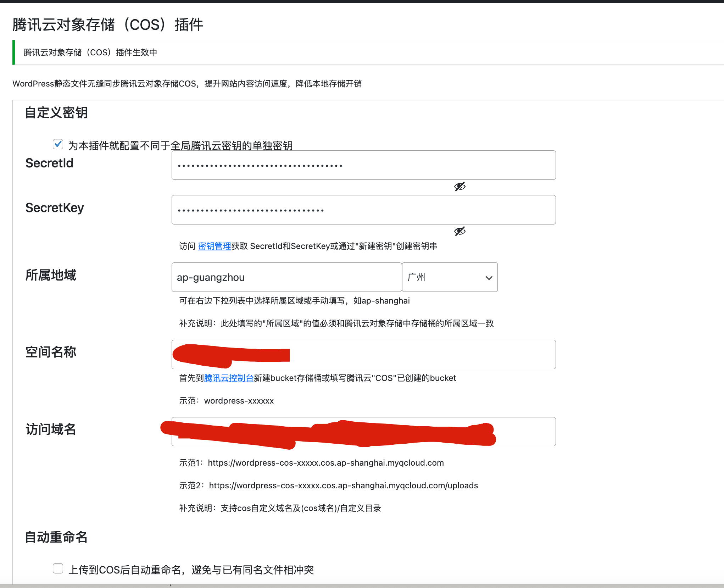This screenshot has height=588, width=724.
Task: Open the 腾讯云控制台 link
Action: [x=228, y=378]
